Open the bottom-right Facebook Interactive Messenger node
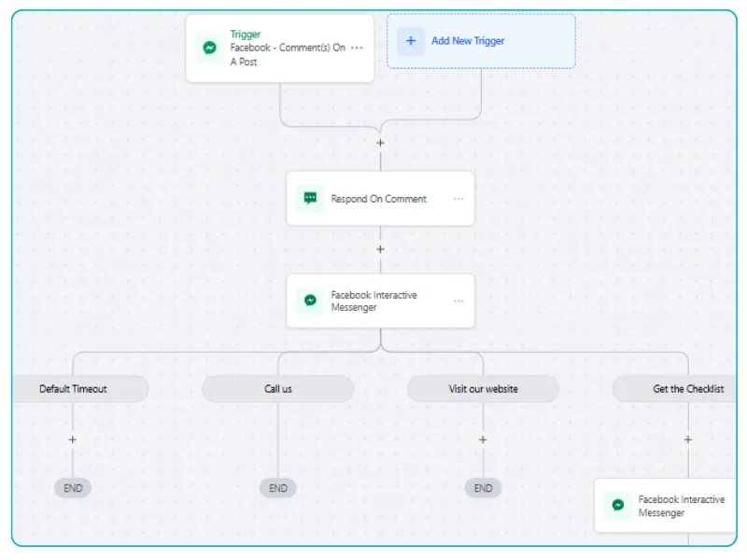The height and width of the screenshot is (560, 747). point(666,506)
